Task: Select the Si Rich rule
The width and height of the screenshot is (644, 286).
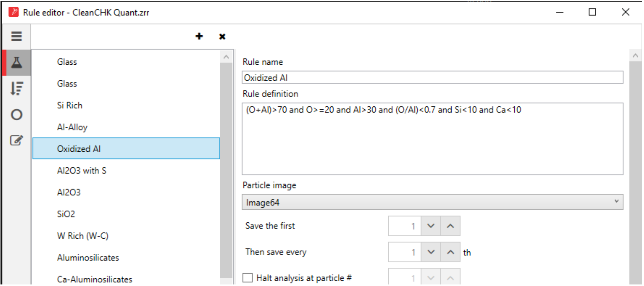Action: pyautogui.click(x=126, y=105)
